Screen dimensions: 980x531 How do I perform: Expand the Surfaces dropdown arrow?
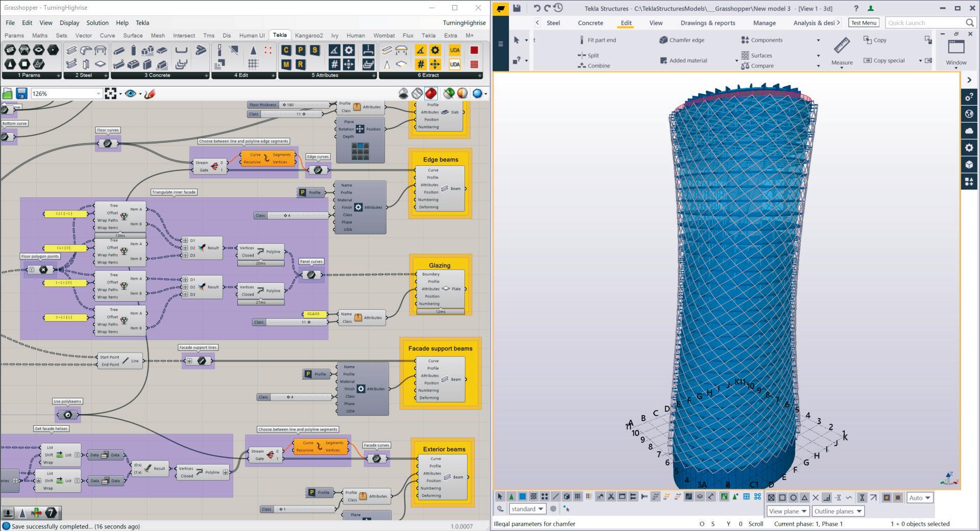pyautogui.click(x=818, y=56)
